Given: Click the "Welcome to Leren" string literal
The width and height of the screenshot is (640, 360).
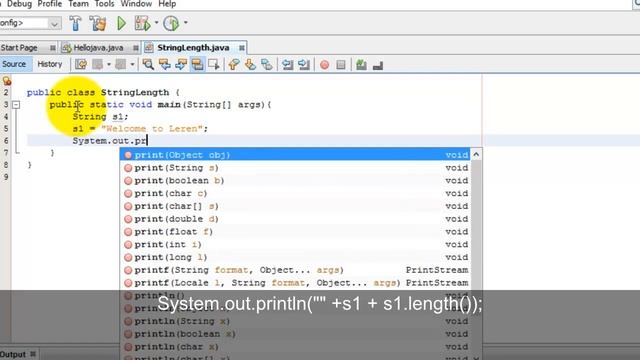Looking at the screenshot, I should [152, 129].
